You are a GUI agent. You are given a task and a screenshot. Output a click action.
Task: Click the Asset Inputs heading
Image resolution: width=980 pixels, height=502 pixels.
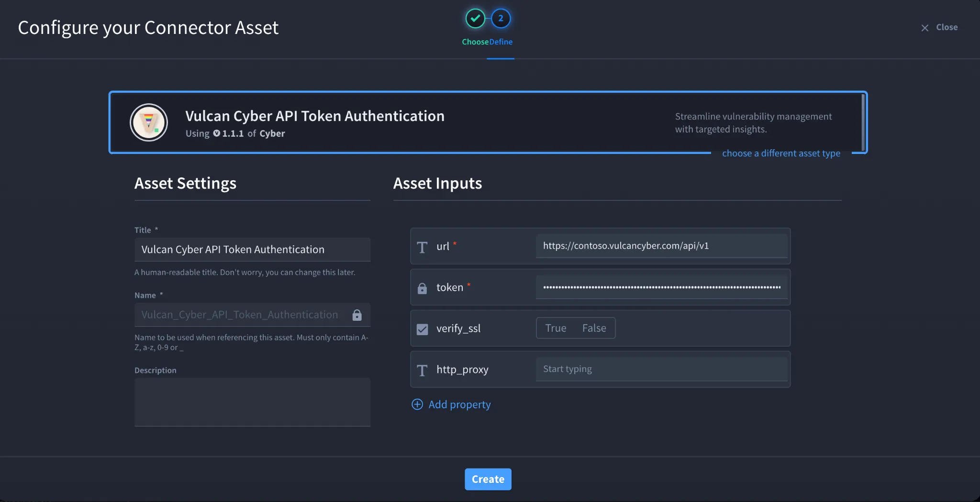coord(437,184)
